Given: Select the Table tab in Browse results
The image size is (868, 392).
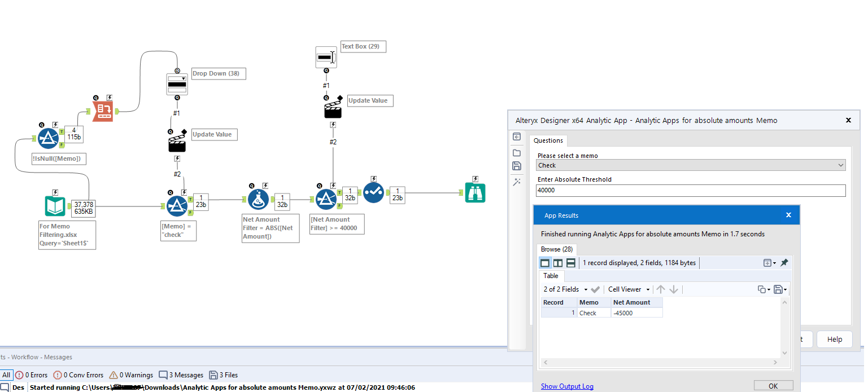Looking at the screenshot, I should click(x=551, y=276).
